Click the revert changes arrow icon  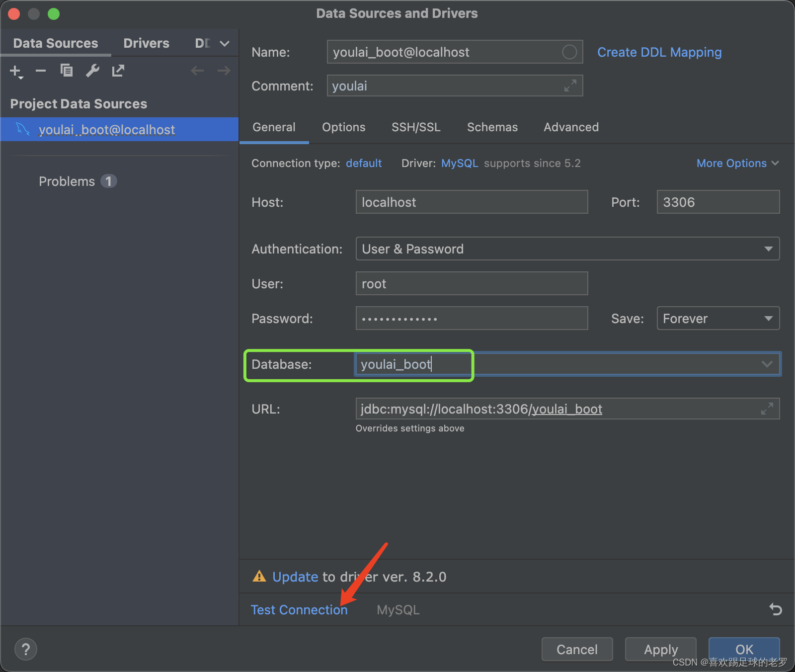click(776, 609)
